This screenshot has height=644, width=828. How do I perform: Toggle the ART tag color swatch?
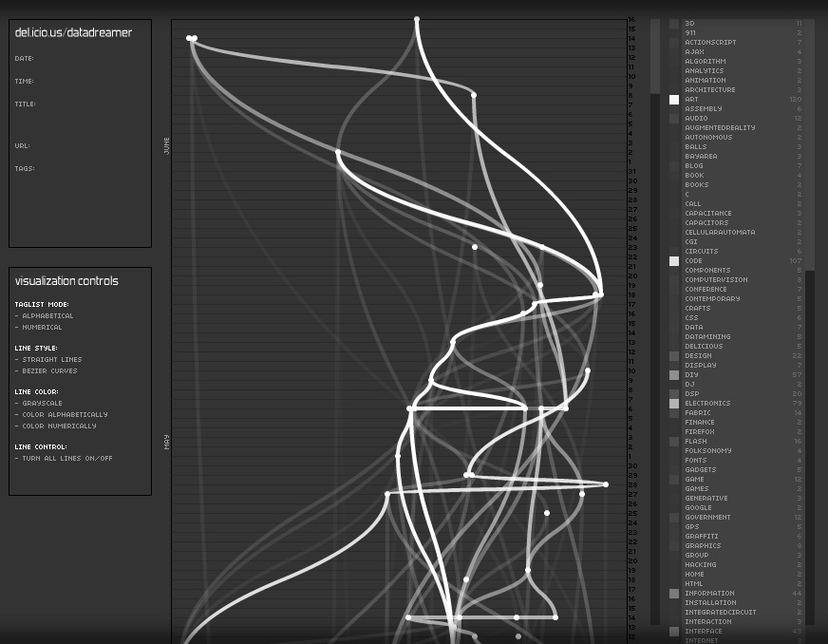pos(674,100)
